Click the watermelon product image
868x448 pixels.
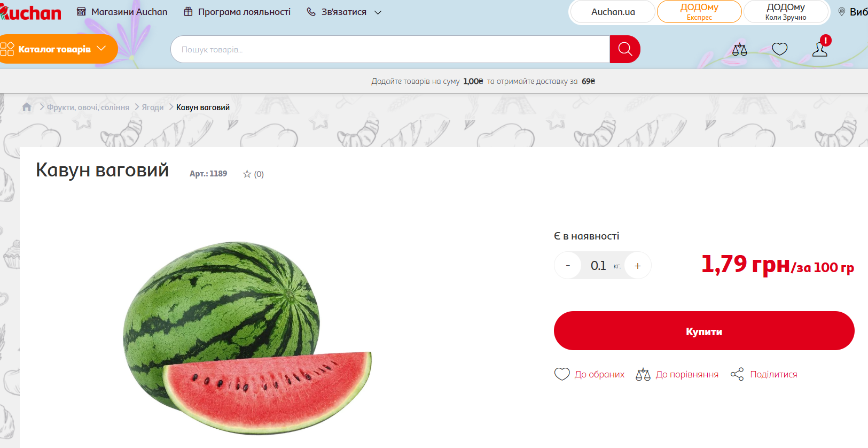tap(247, 337)
